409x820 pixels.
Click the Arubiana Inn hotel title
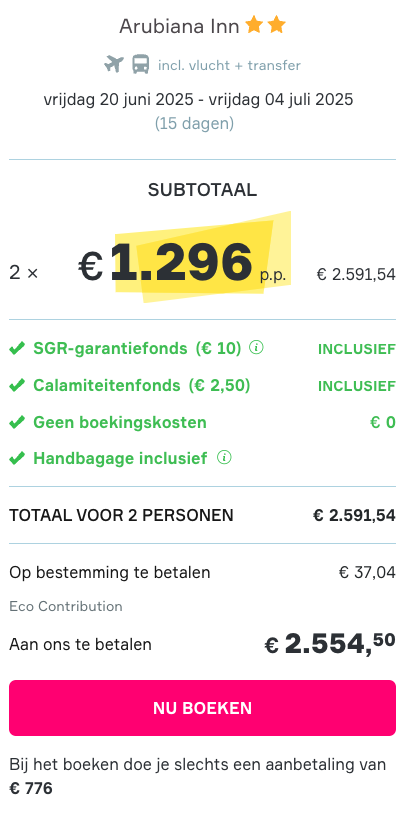click(179, 26)
